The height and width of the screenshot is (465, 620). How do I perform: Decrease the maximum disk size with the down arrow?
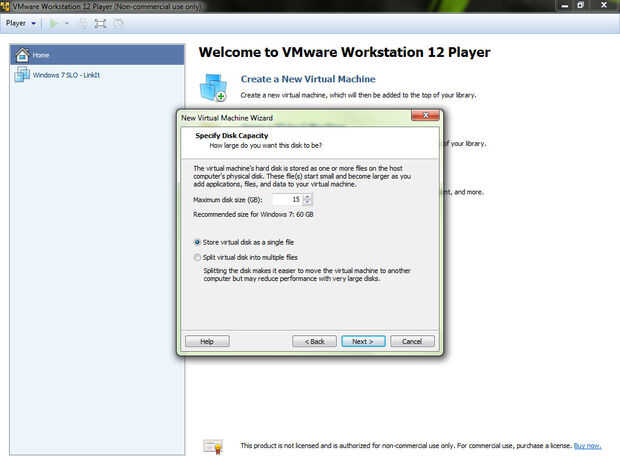(x=307, y=202)
